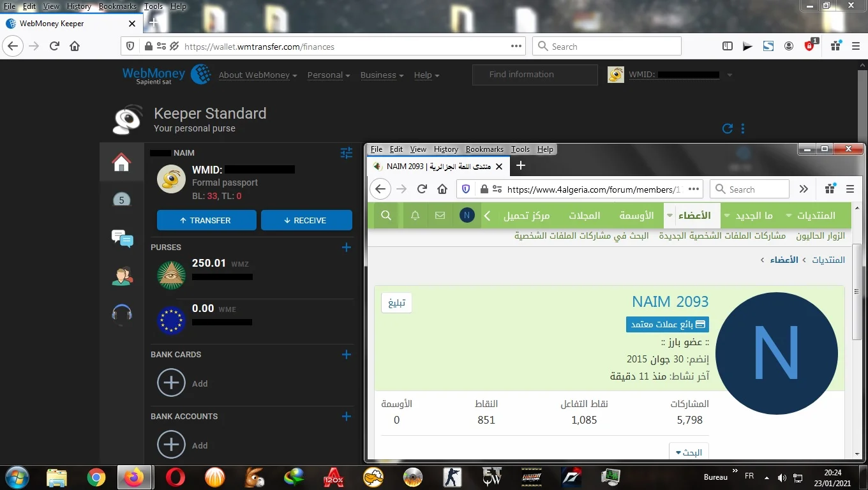This screenshot has width=868, height=490.
Task: Click the forum notifications bell icon
Action: pos(415,216)
